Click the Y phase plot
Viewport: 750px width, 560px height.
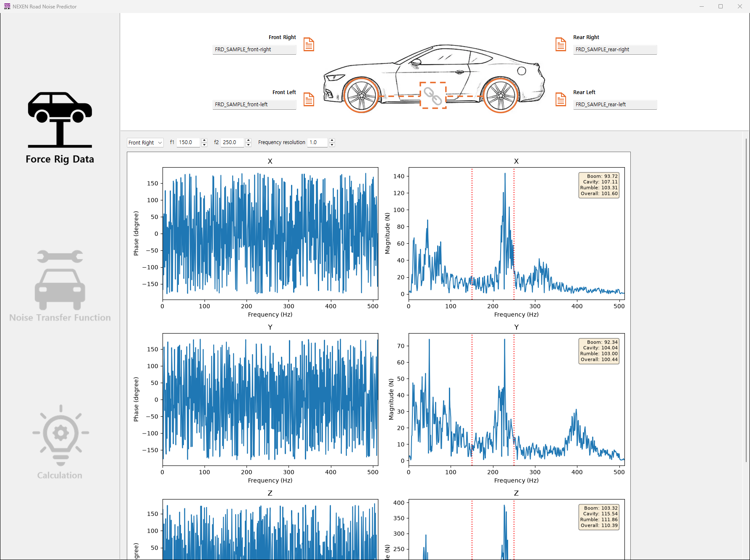tap(270, 400)
